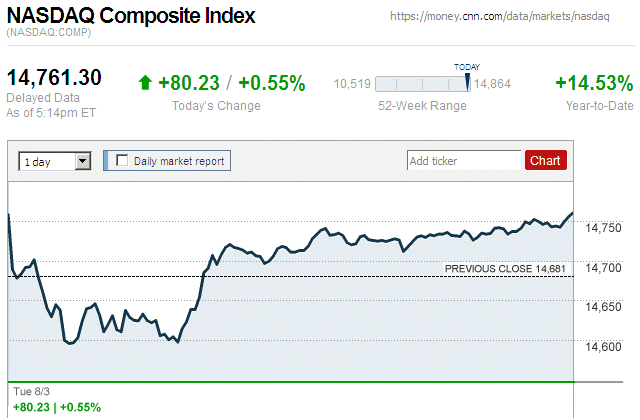
Task: Click the +80.23 | +0.55% text below chart
Action: click(x=57, y=407)
